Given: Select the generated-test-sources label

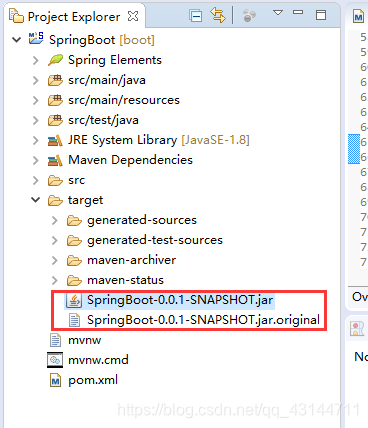Looking at the screenshot, I should pos(155,240).
